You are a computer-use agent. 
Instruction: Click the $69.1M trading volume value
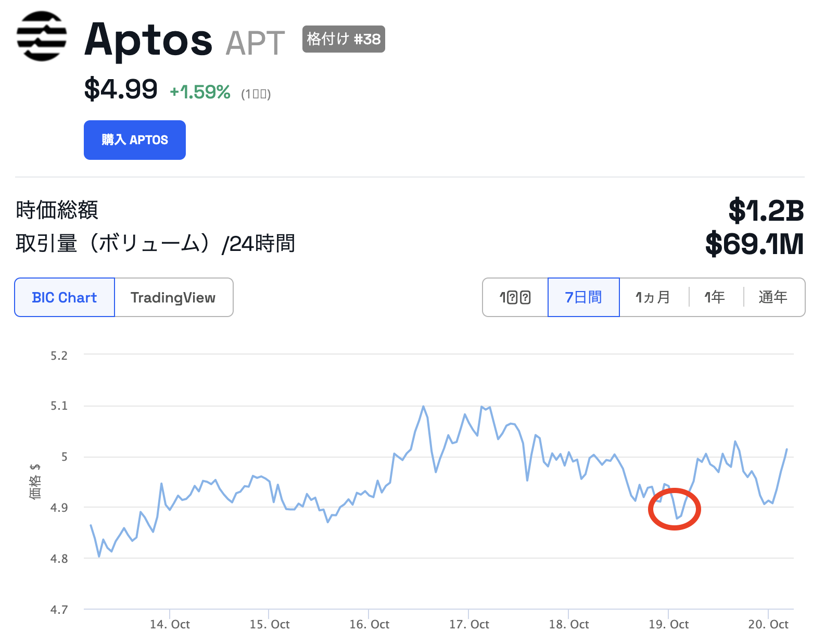coord(754,244)
